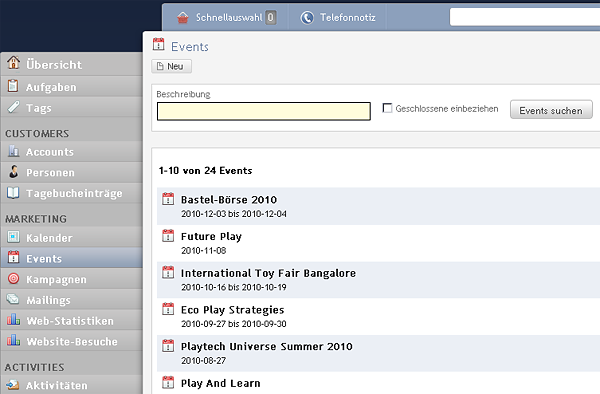Open the Web-Statistiken menu label
This screenshot has height=394, width=600.
(x=70, y=321)
